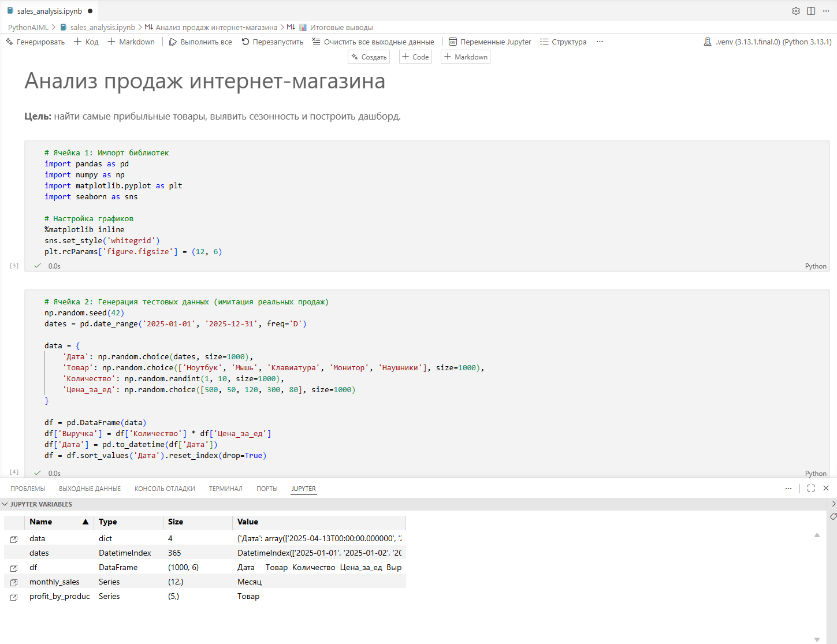
Task: Click the monthly_sales variable name
Action: tap(54, 582)
